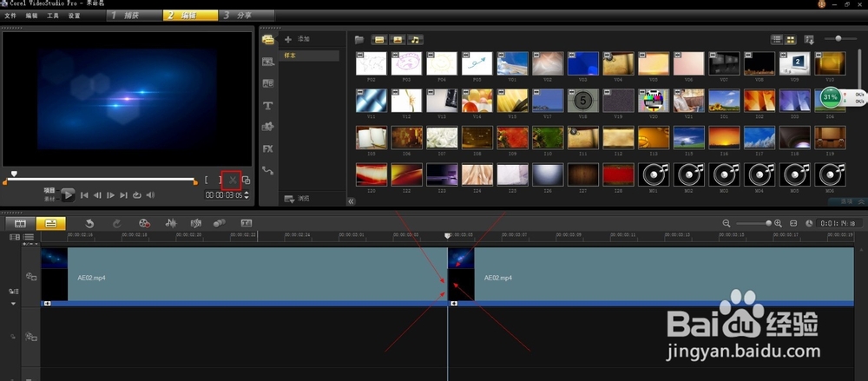
Task: Expand the 选项 options panel
Action: (x=847, y=202)
